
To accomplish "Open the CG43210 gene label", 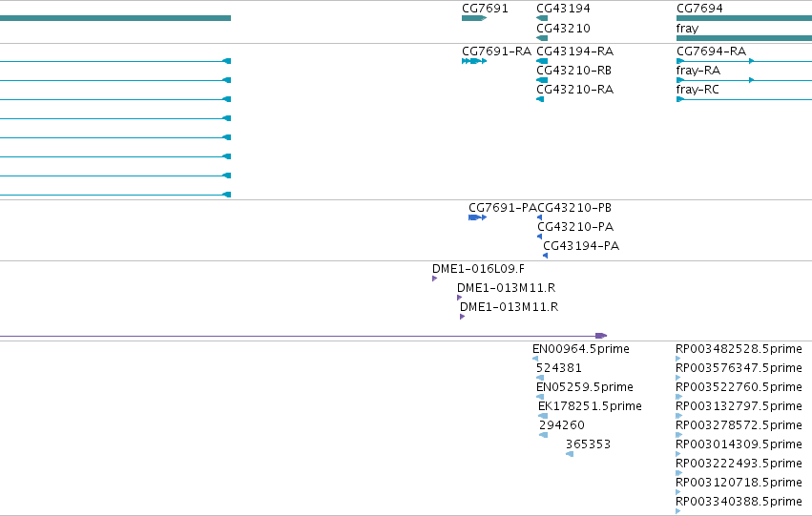I will (x=563, y=28).
